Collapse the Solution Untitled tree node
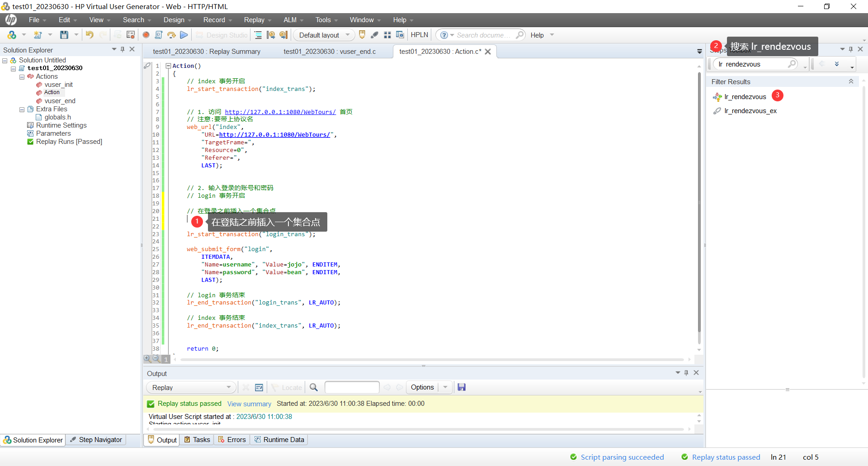 [5, 61]
